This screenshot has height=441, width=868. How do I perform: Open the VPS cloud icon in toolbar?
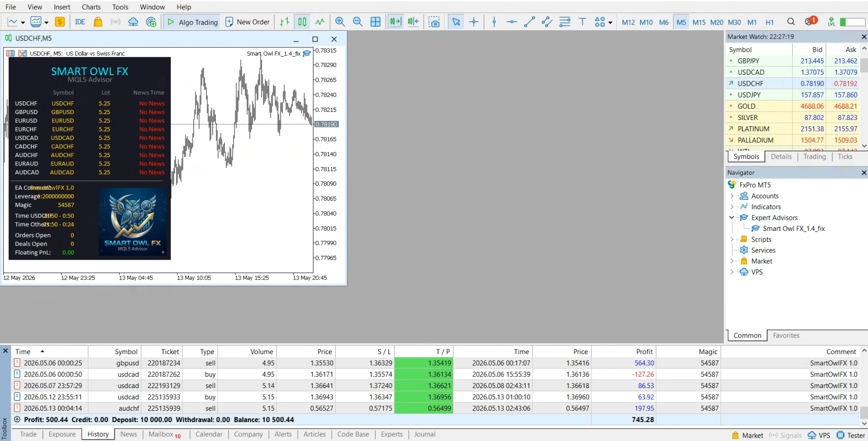tap(133, 22)
